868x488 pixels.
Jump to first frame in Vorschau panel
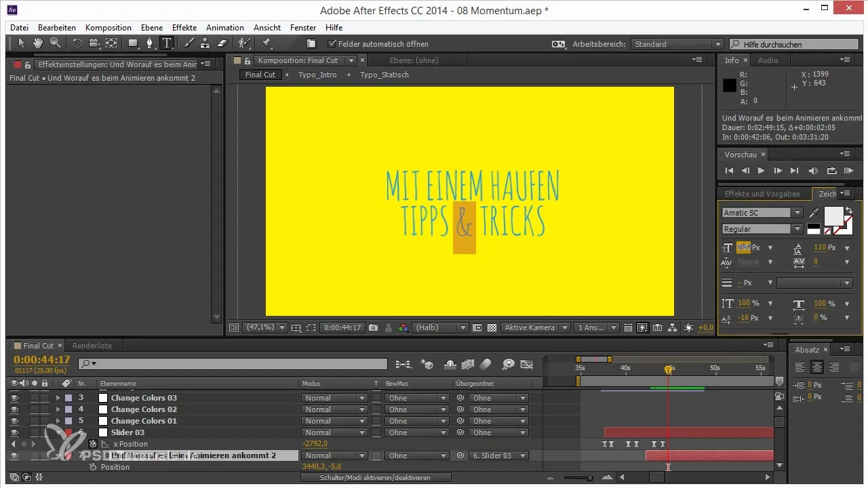(729, 171)
